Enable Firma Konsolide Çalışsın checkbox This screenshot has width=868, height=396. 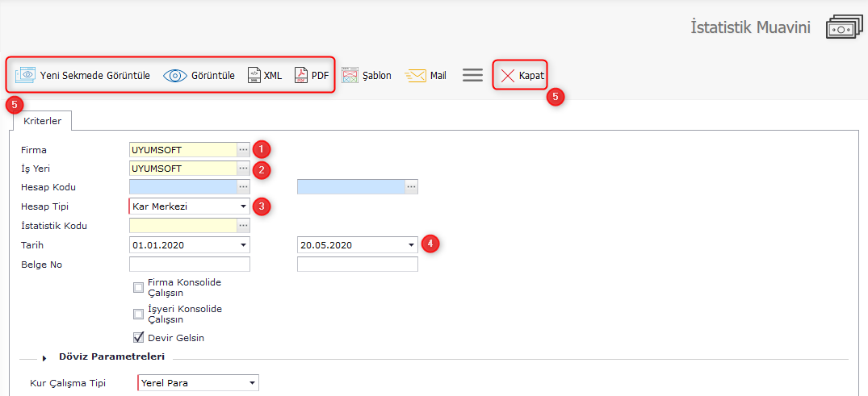(138, 287)
